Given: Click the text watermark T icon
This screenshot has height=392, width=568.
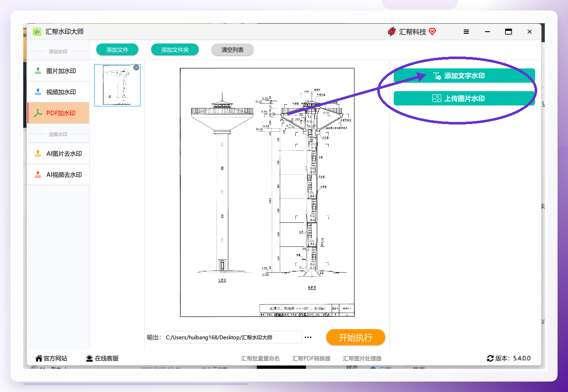Looking at the screenshot, I should coord(437,76).
